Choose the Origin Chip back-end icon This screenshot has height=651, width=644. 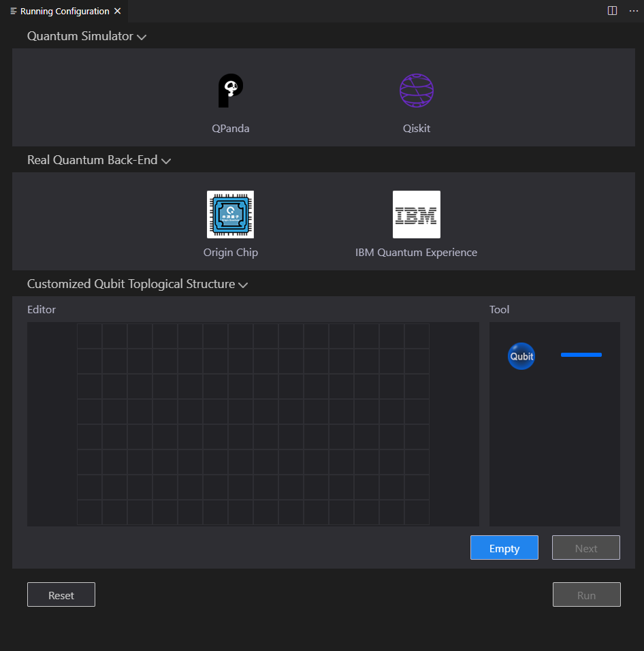point(230,215)
